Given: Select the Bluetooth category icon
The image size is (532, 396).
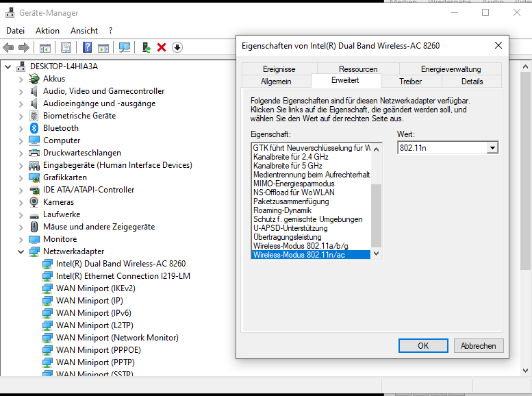Looking at the screenshot, I should click(34, 128).
